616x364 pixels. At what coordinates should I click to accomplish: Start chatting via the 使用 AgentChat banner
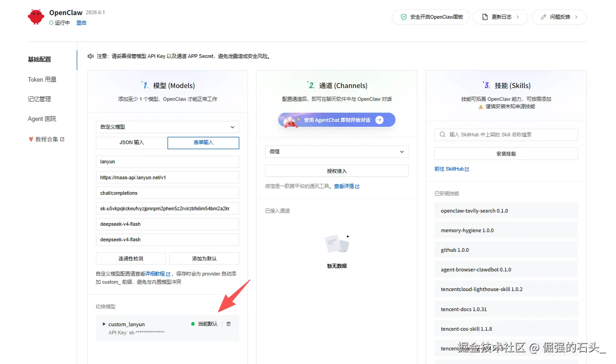coord(337,120)
